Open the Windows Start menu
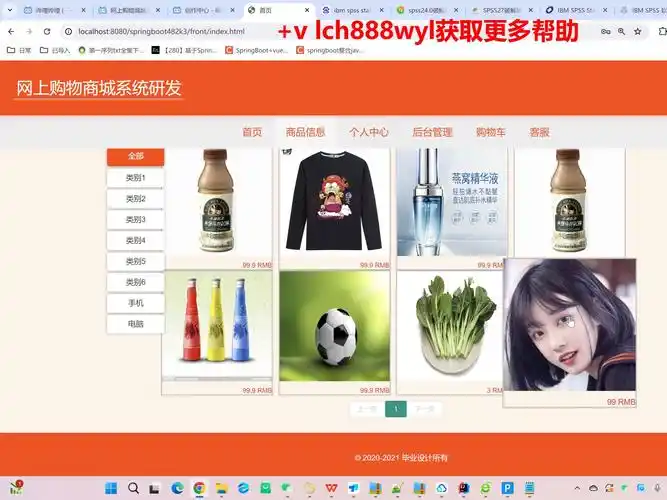The height and width of the screenshot is (500, 667). pyautogui.click(x=111, y=488)
